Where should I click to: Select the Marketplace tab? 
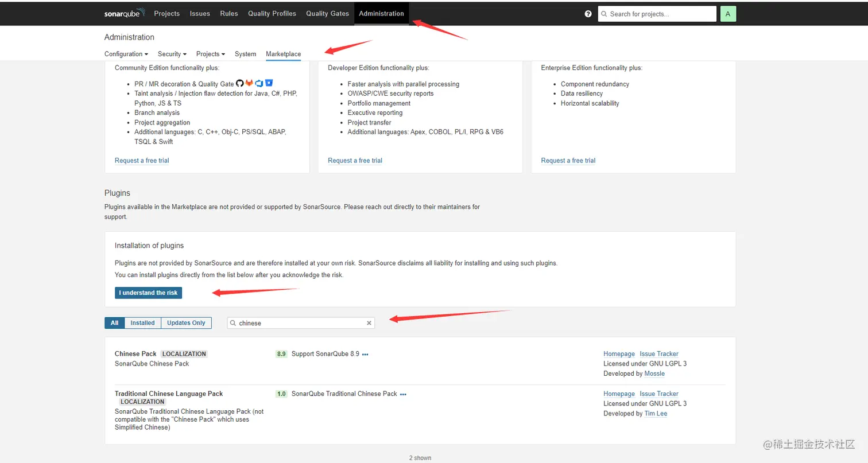point(283,54)
